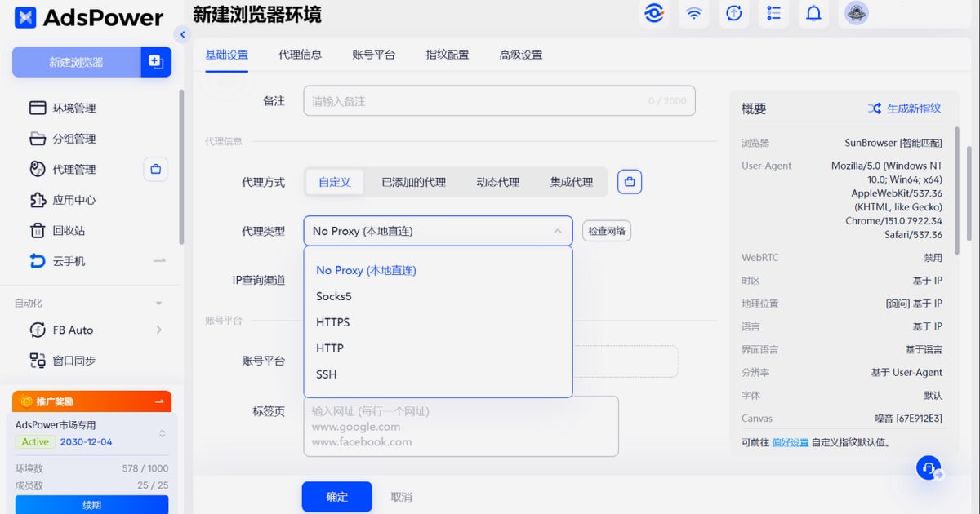
Task: Click the 备注 input field
Action: pos(499,101)
